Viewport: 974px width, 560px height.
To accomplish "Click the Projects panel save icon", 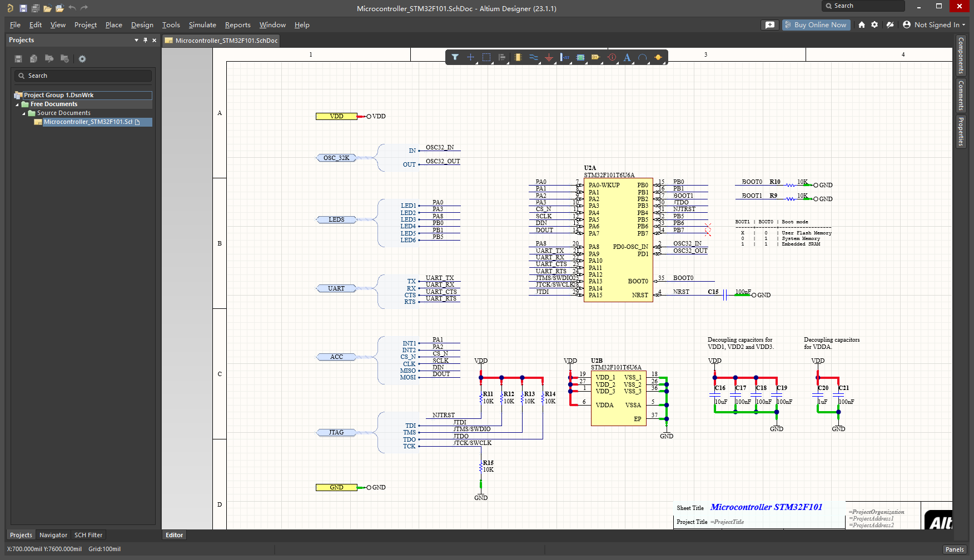I will [x=18, y=59].
